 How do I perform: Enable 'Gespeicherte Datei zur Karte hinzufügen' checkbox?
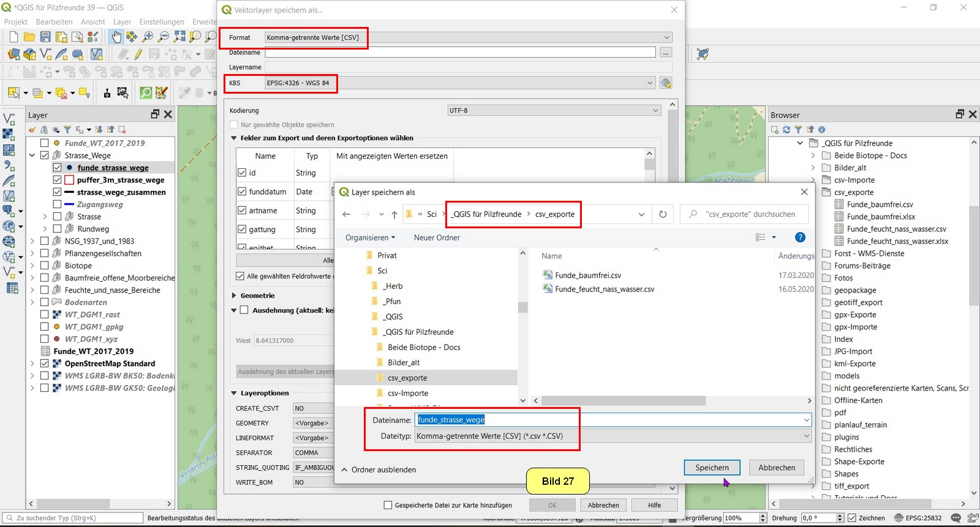click(x=388, y=506)
